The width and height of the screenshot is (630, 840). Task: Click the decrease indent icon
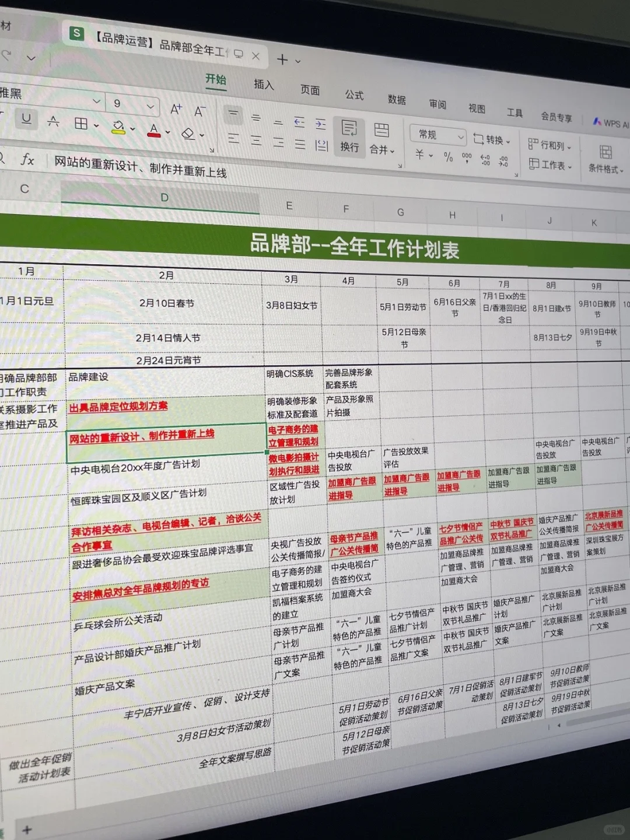pos(299,122)
